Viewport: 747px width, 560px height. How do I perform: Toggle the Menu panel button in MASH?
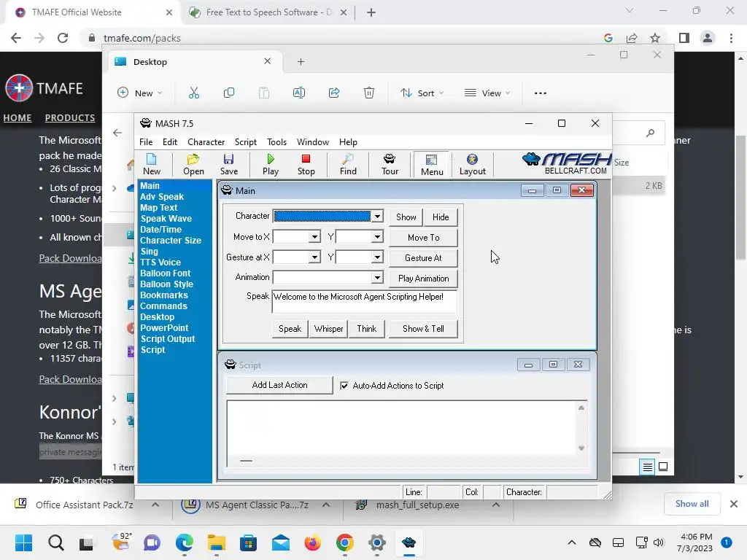tap(432, 165)
